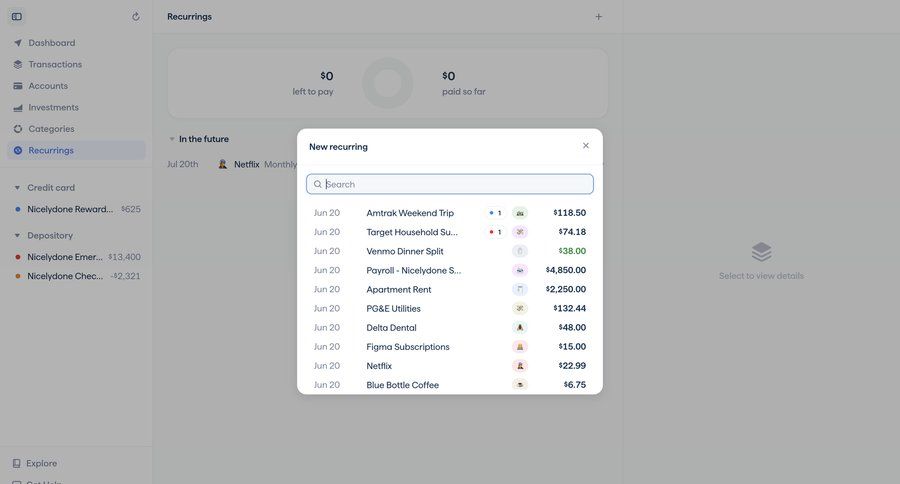Select Blue Bottle Coffee transaction
The width and height of the screenshot is (900, 484).
(450, 385)
